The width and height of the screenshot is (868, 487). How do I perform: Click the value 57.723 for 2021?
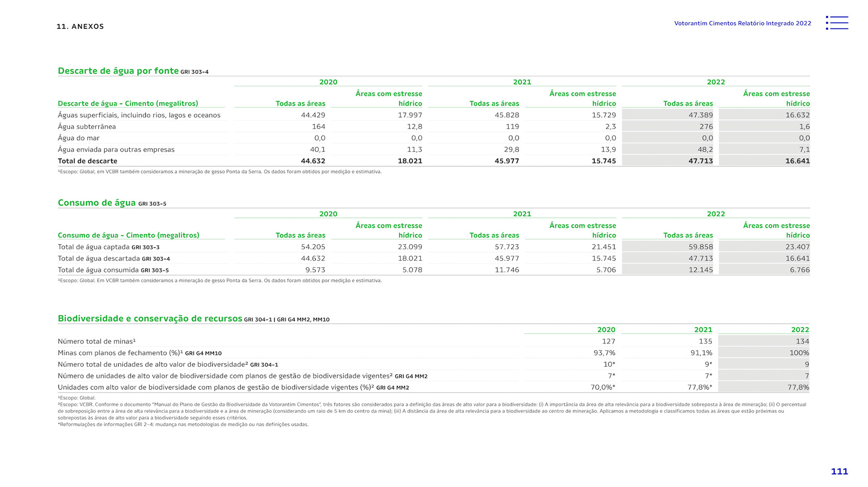click(x=507, y=247)
